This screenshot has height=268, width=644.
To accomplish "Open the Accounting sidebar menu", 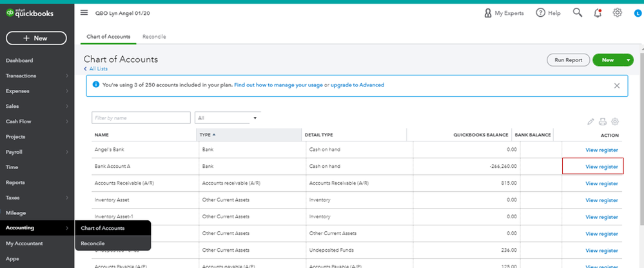I will [x=37, y=228].
